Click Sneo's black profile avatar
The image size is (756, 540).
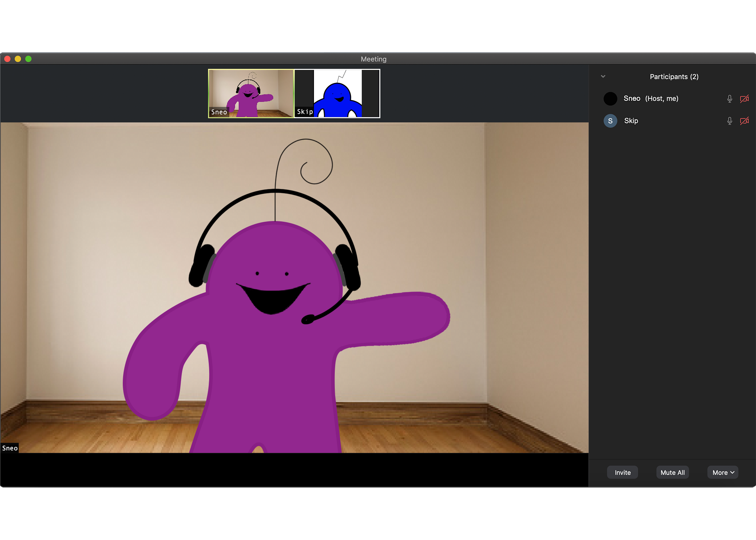click(610, 99)
